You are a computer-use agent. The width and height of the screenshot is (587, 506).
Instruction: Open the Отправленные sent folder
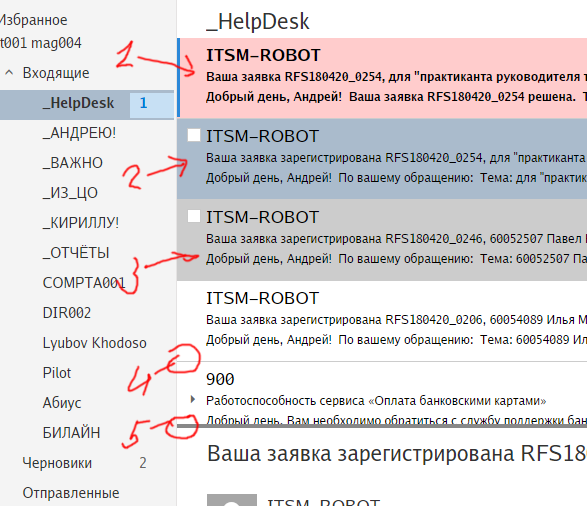[71, 493]
